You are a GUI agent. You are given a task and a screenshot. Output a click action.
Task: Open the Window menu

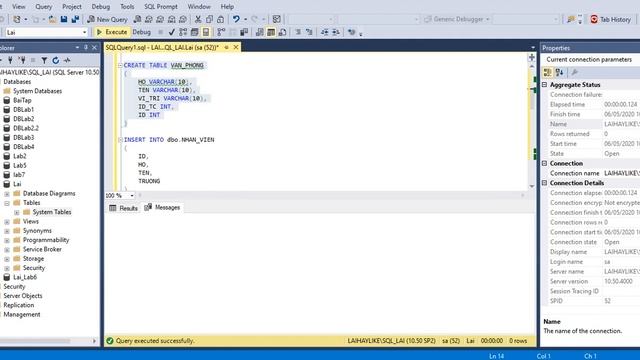pos(199,7)
